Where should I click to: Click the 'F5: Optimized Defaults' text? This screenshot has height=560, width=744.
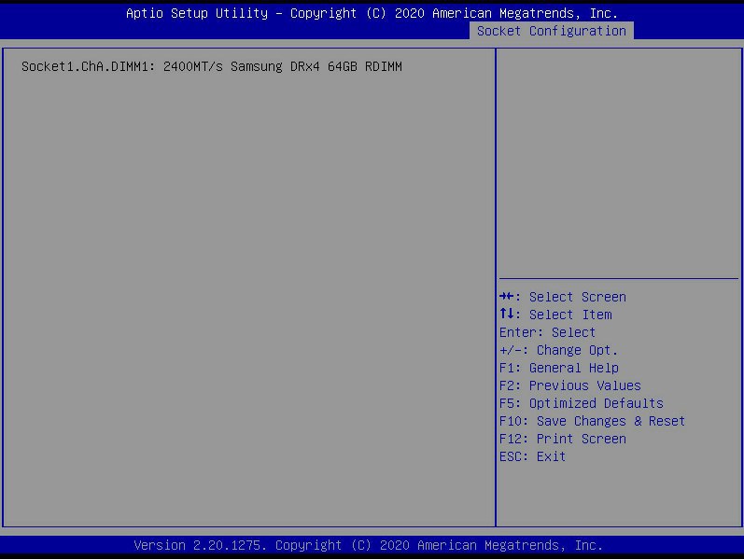pyautogui.click(x=582, y=403)
